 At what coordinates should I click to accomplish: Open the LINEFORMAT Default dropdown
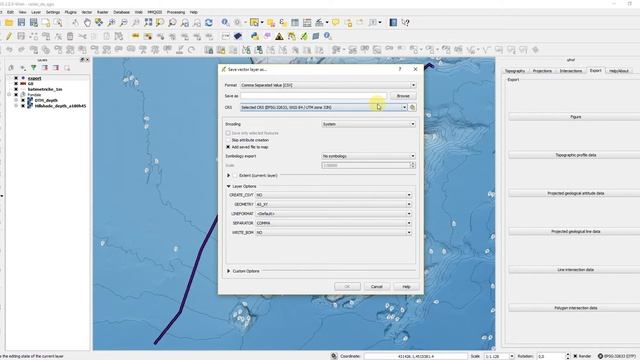point(333,214)
